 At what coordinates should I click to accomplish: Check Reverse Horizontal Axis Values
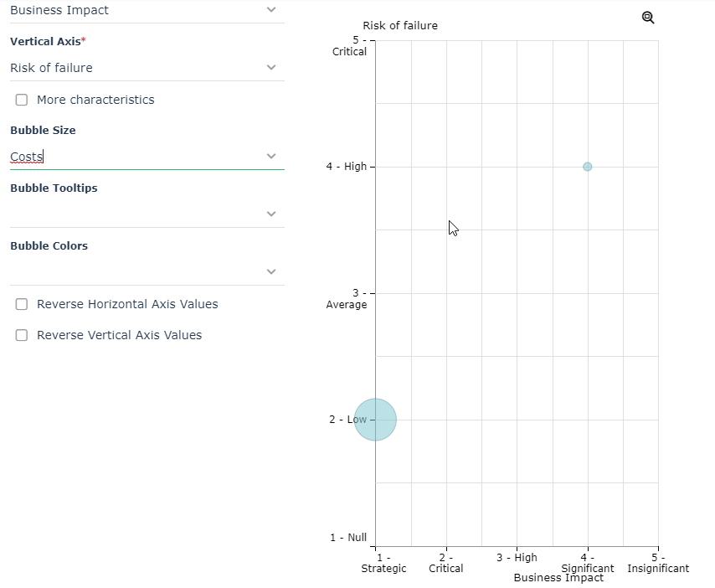(22, 304)
